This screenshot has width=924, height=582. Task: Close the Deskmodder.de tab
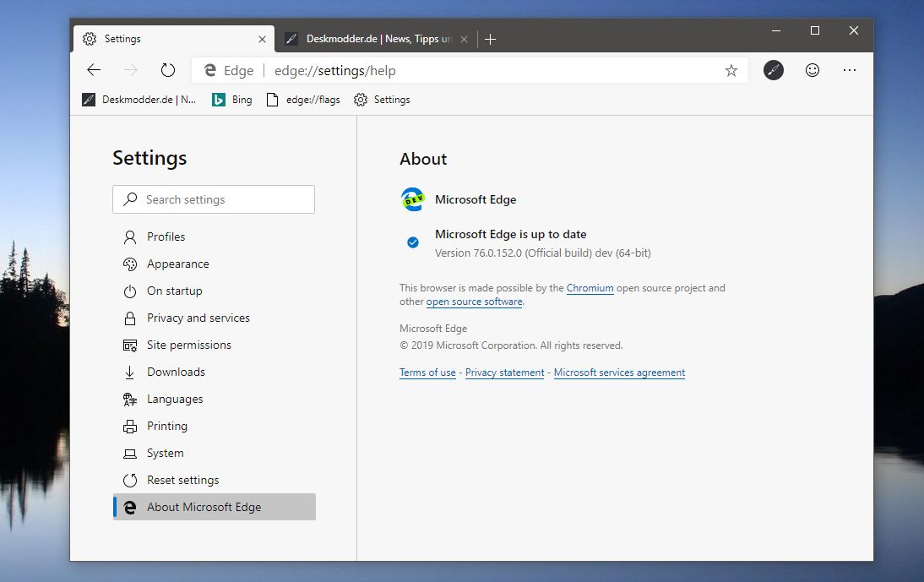pyautogui.click(x=465, y=39)
